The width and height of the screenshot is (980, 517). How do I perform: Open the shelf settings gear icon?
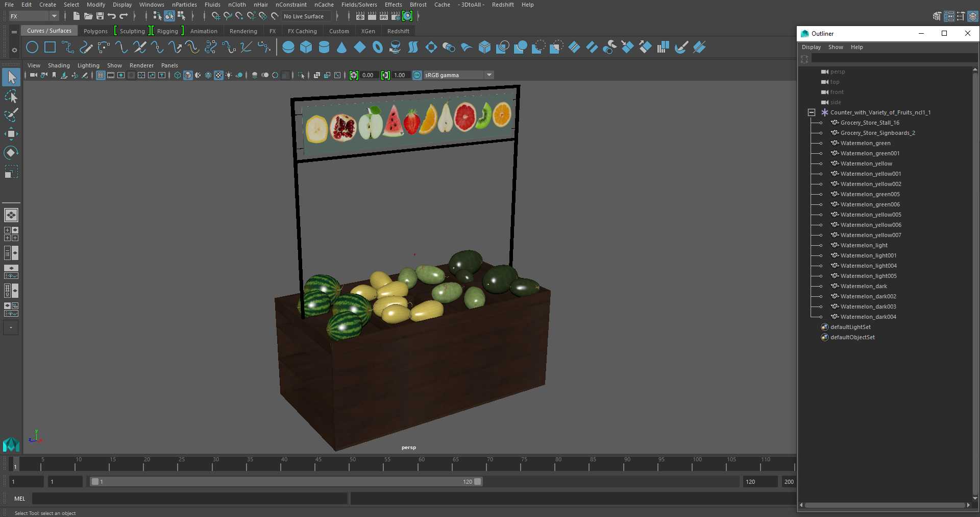(14, 50)
